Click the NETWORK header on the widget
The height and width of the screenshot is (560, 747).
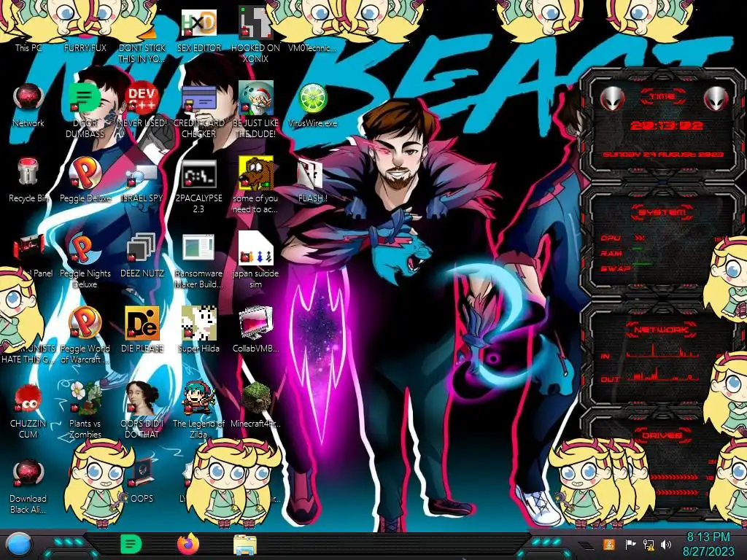point(662,329)
